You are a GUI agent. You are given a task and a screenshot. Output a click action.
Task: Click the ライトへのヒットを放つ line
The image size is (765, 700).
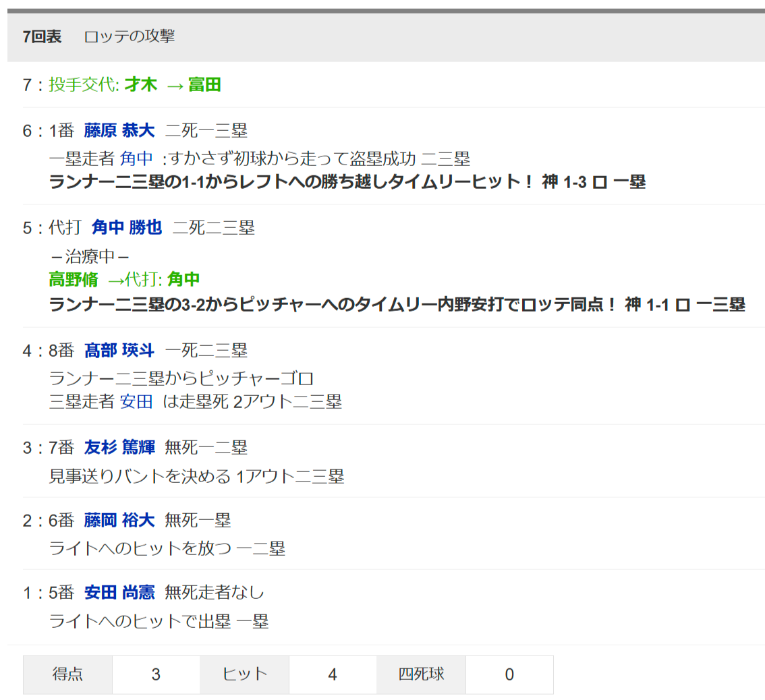coord(167,548)
